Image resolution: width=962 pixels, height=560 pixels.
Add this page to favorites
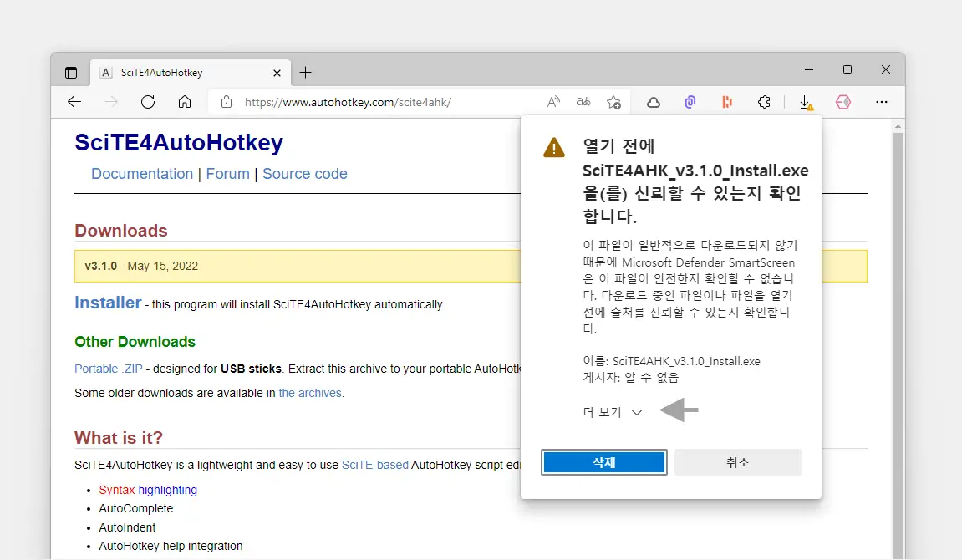[x=614, y=101]
